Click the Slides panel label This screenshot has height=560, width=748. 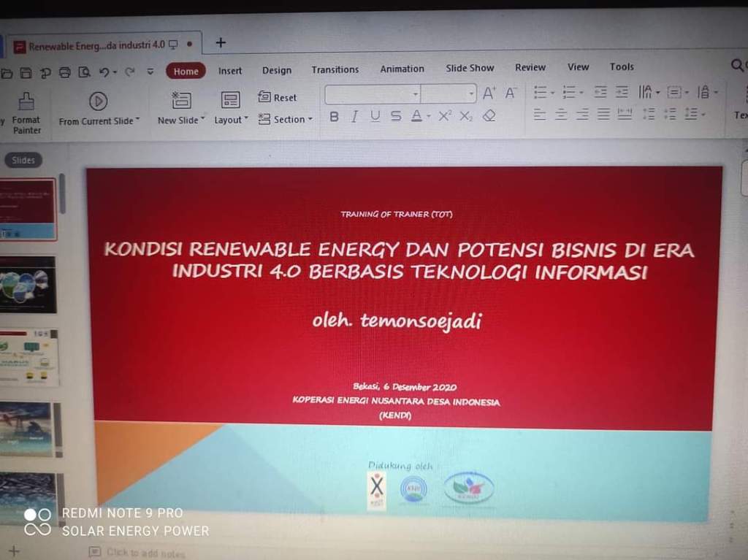[23, 160]
